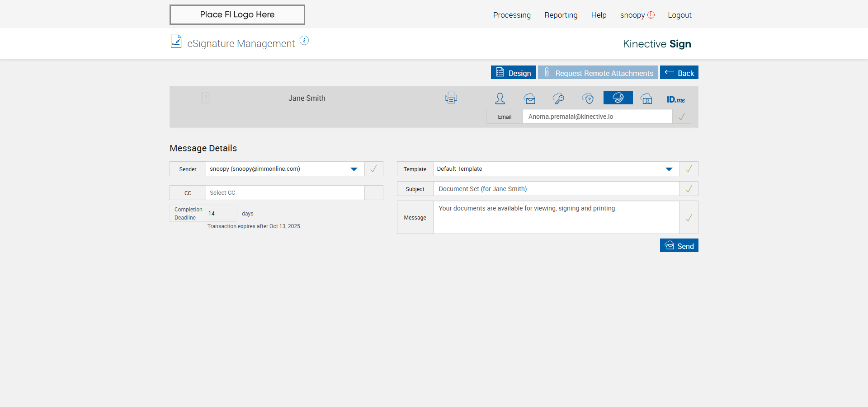Viewport: 868px width, 407px height.
Task: Open the Select CC field
Action: (285, 193)
